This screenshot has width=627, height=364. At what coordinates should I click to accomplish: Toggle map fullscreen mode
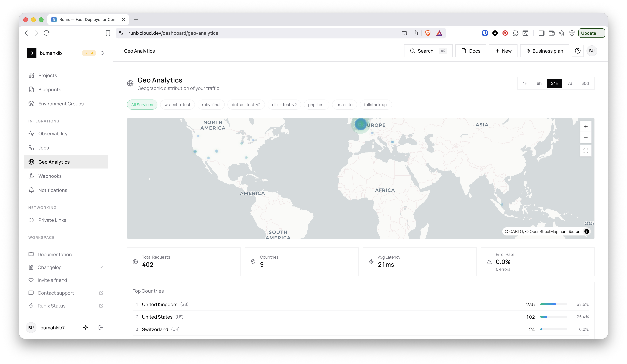(x=586, y=151)
